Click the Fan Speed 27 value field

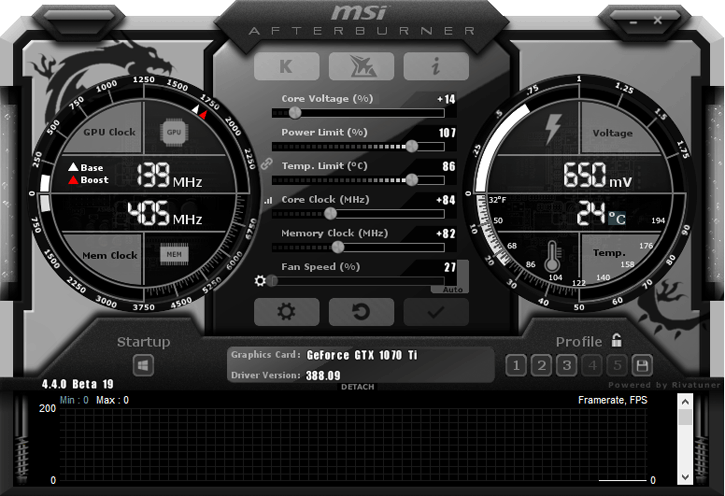(x=450, y=267)
